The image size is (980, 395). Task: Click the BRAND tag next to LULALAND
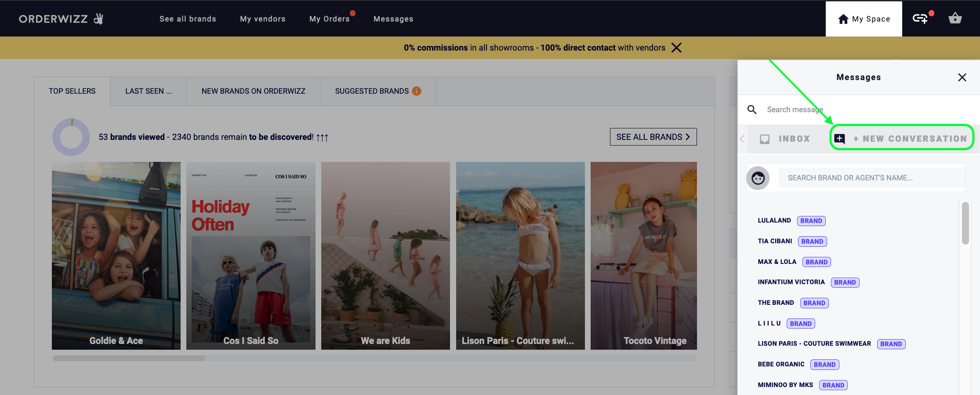(811, 221)
